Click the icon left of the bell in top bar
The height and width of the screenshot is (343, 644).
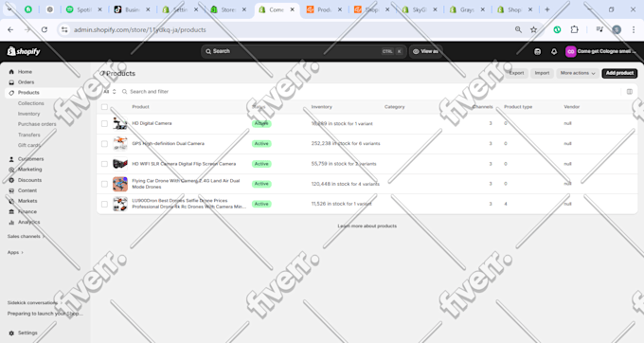click(537, 51)
